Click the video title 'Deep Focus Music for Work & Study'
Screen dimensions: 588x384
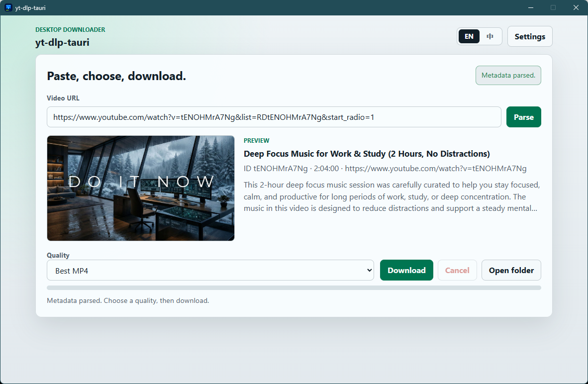(366, 154)
